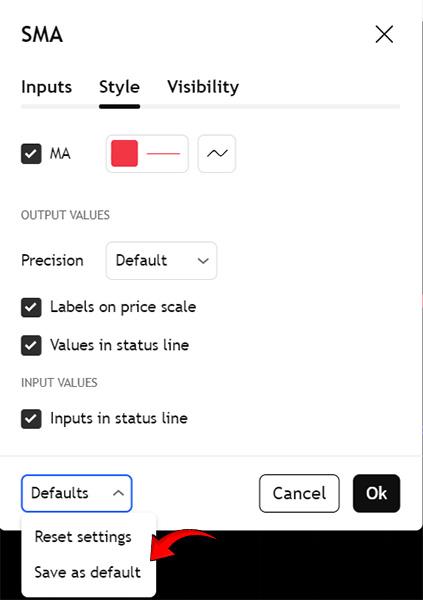Switch to the Visibility tab
This screenshot has width=423, height=600.
(203, 87)
